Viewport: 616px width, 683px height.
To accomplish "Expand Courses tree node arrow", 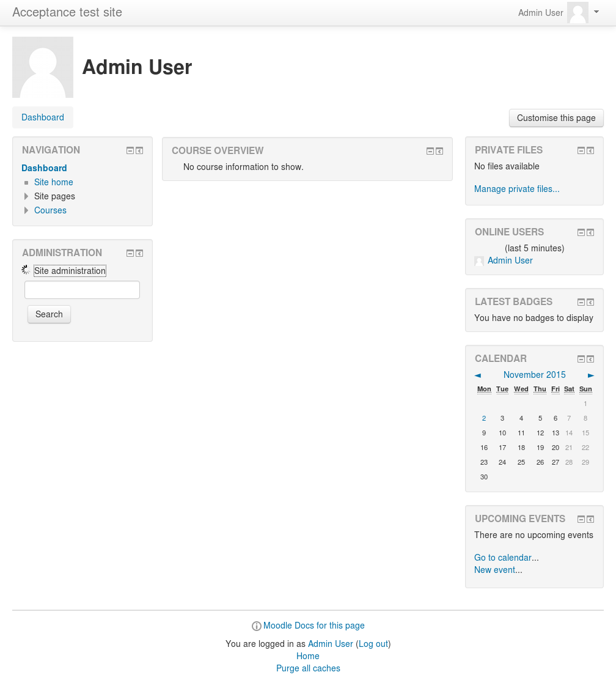I will (x=26, y=210).
